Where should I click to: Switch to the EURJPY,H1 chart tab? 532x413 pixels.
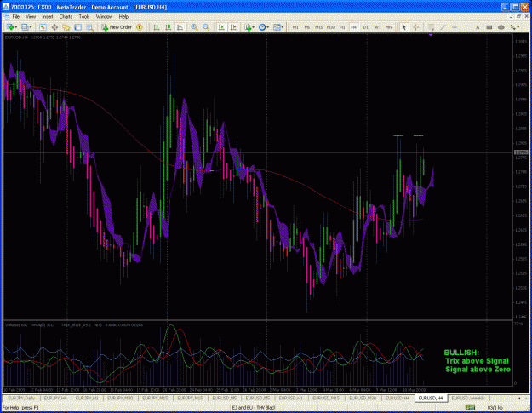[x=87, y=398]
